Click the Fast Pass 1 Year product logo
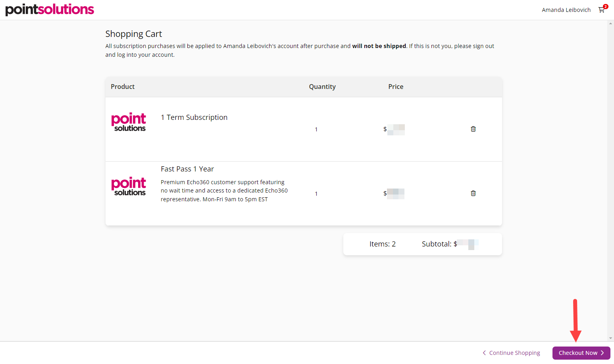This screenshot has width=614, height=364. [x=129, y=186]
